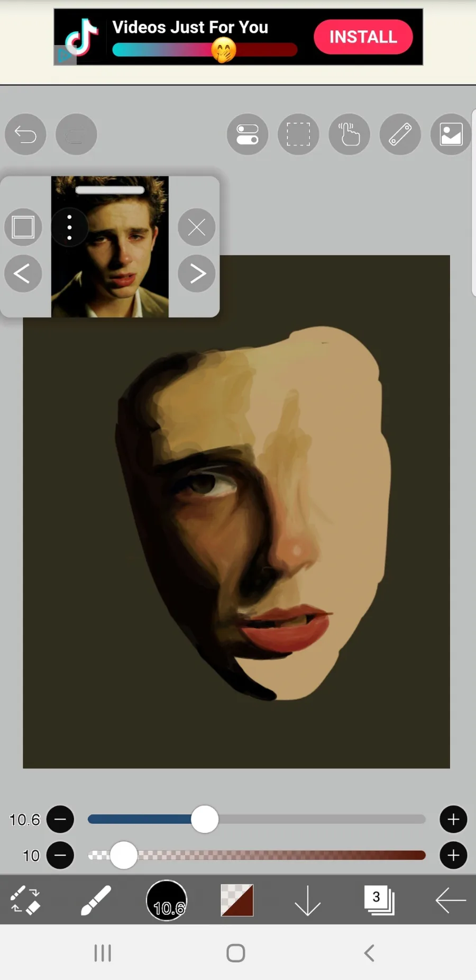476x980 pixels.
Task: Tap the white handle bar on the reference window
Action: 110,190
